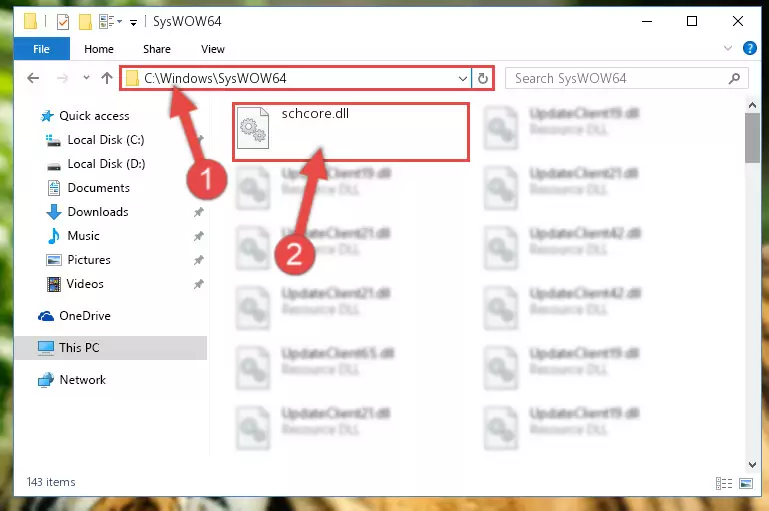Click the Back navigation arrow
The image size is (769, 511).
(33, 78)
